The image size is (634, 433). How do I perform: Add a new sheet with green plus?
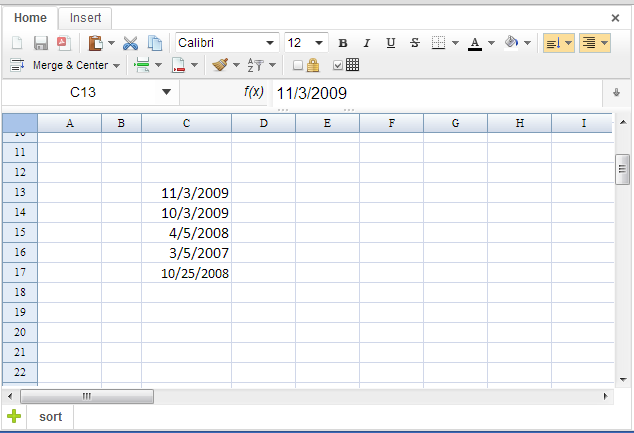14,416
